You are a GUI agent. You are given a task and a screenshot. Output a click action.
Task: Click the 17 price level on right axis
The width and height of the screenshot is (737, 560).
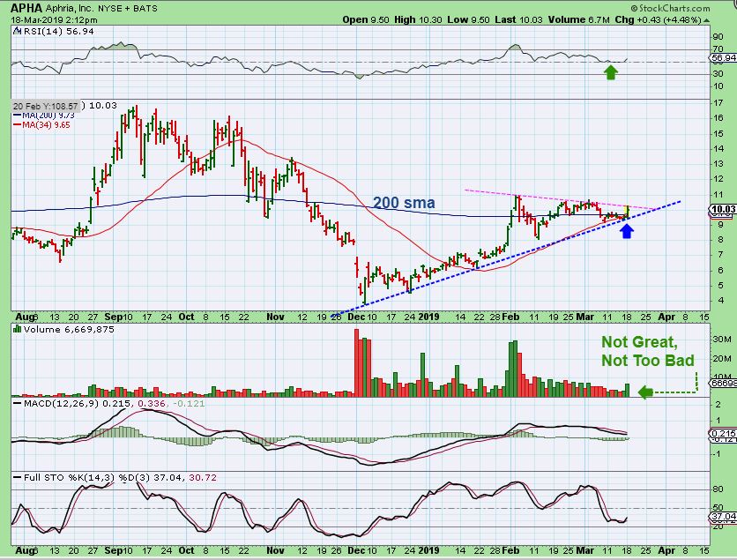coord(718,102)
